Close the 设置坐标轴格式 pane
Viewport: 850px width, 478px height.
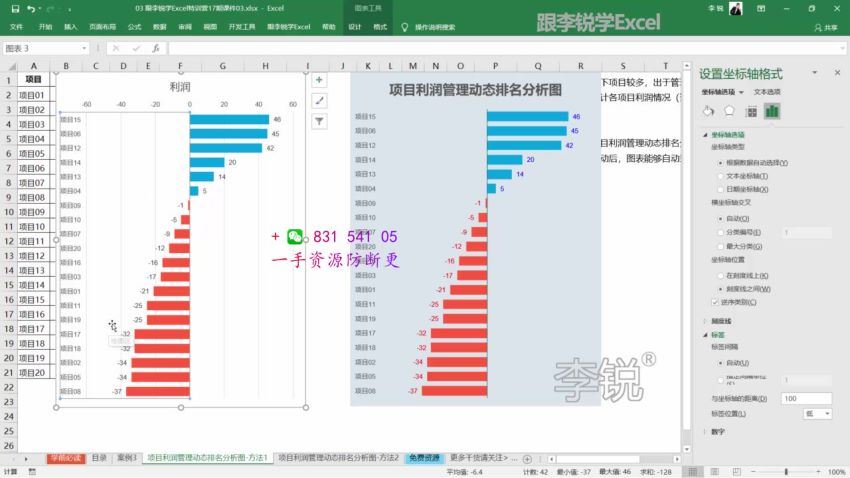click(x=838, y=72)
